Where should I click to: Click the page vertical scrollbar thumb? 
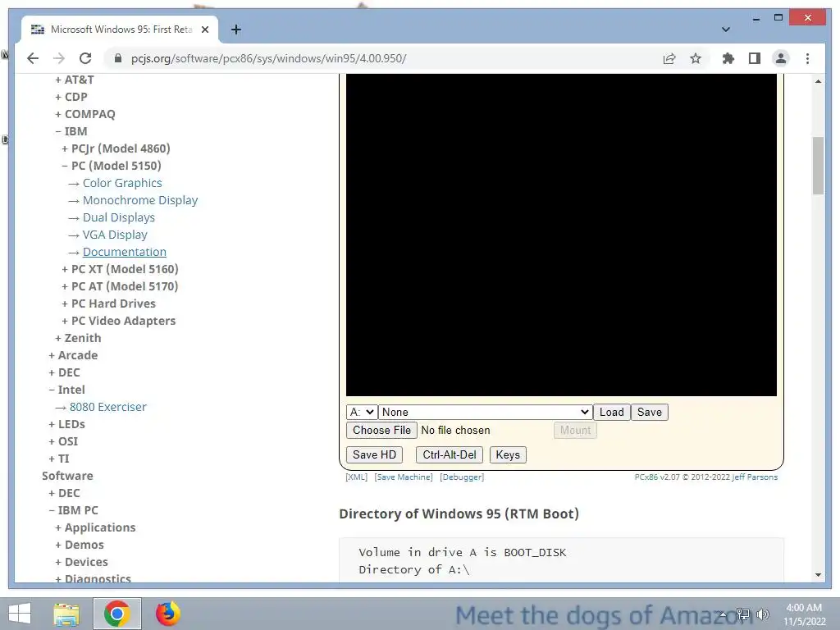point(818,166)
